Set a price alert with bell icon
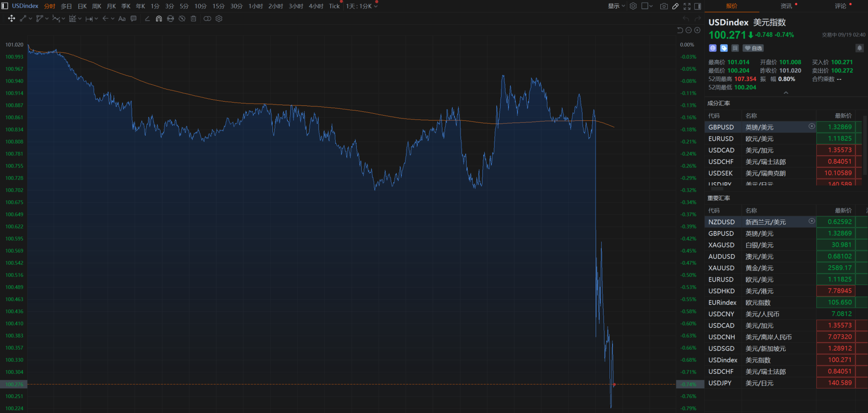 pos(860,48)
